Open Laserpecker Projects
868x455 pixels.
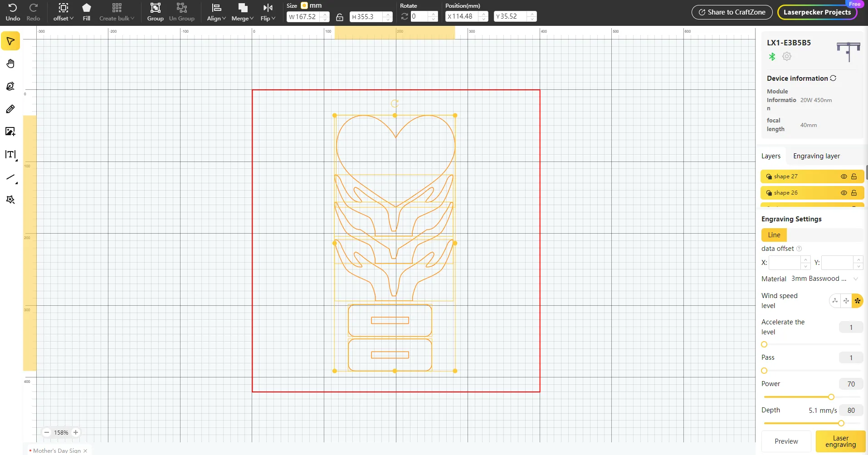[x=817, y=12]
